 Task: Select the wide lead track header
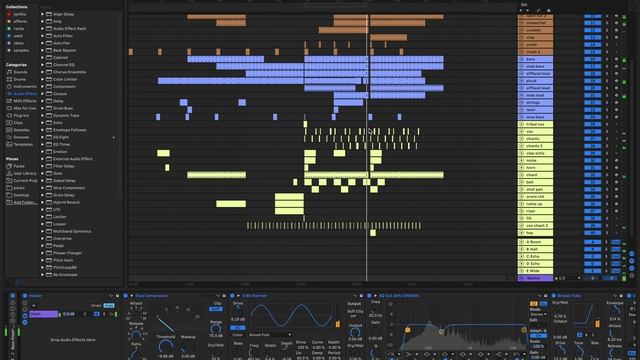click(535, 95)
